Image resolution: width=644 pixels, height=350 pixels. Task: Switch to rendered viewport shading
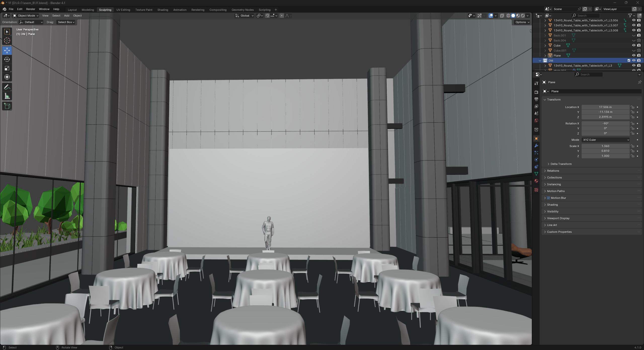(x=523, y=16)
